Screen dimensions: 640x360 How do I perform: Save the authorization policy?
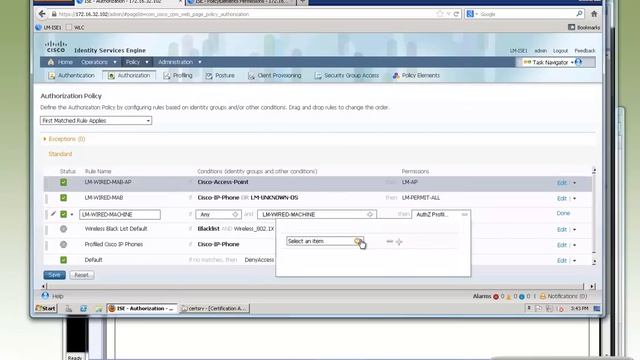54,275
